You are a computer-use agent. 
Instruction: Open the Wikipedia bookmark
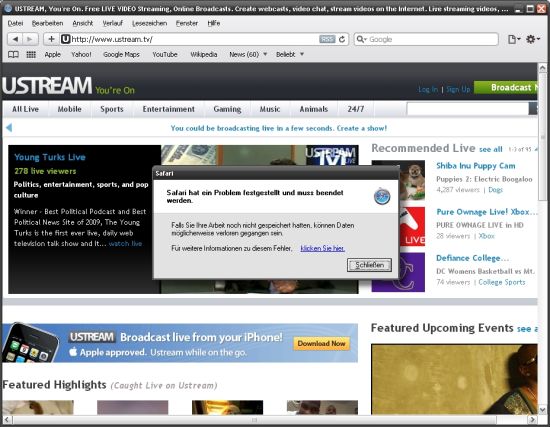(x=204, y=54)
